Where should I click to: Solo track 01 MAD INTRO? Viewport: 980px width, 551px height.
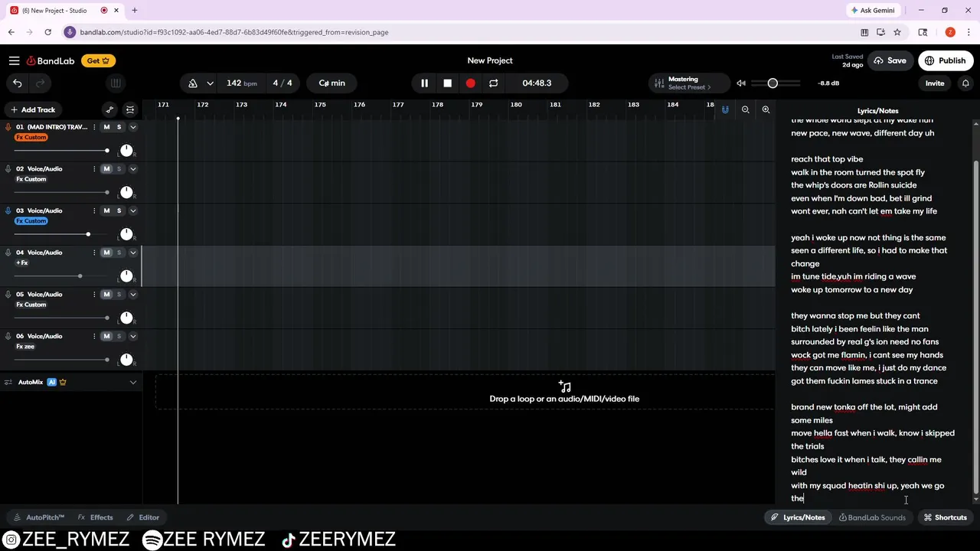[x=119, y=127]
